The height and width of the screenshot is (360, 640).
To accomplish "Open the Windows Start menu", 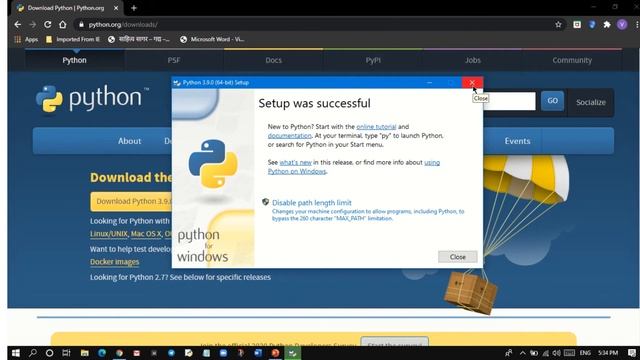I will coord(16,353).
